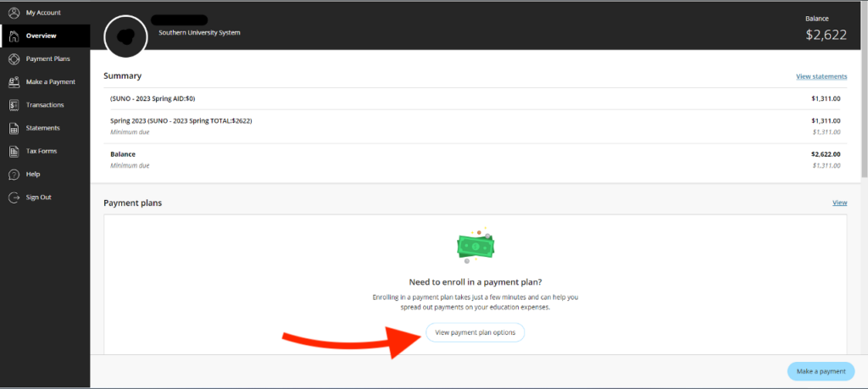
Task: Click the View statements link
Action: (821, 76)
